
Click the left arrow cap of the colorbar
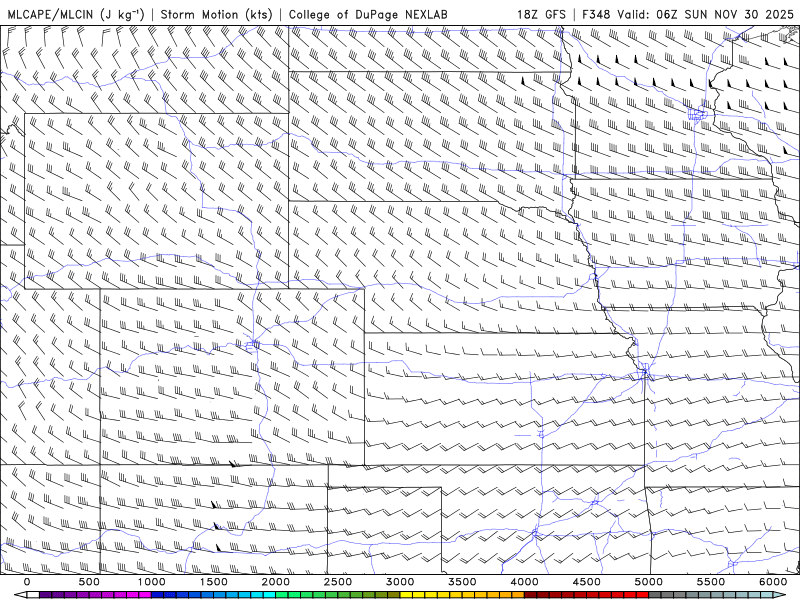pyautogui.click(x=20, y=594)
